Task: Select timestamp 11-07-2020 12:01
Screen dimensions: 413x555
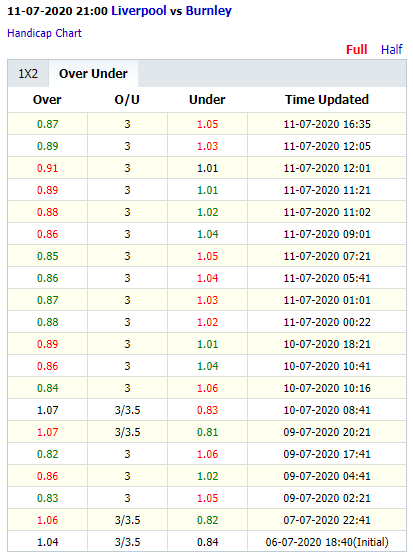Action: tap(327, 168)
